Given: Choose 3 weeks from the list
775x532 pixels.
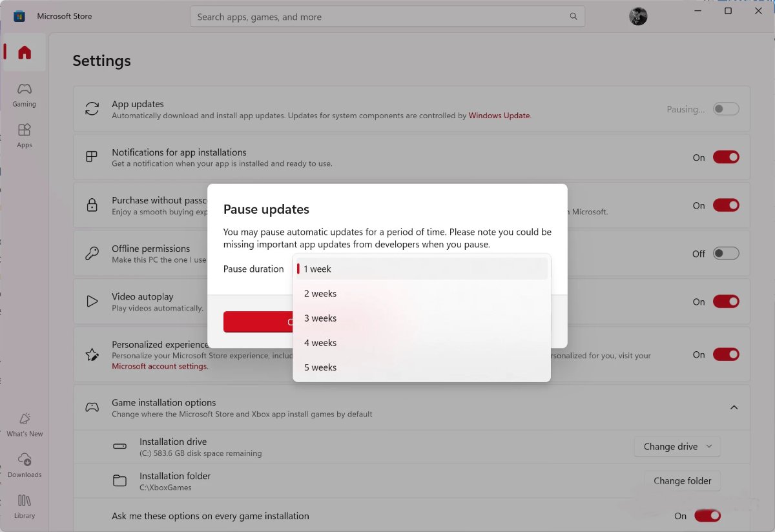Looking at the screenshot, I should [422, 318].
